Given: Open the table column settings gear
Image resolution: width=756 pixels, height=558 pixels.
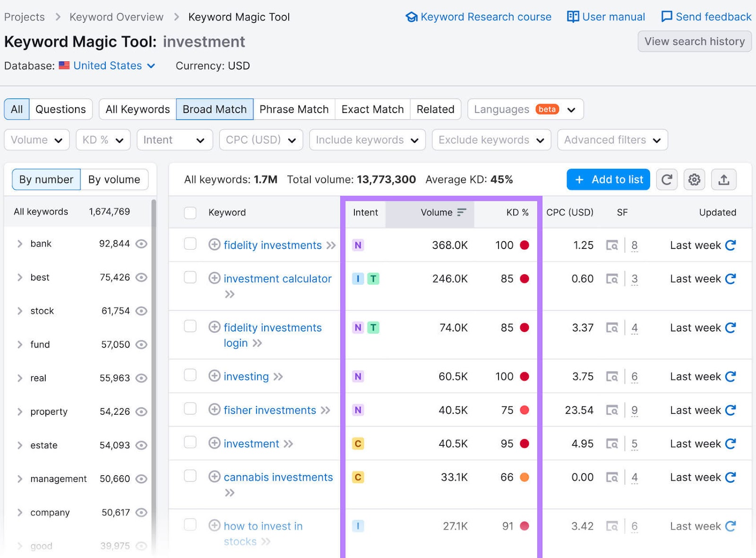Looking at the screenshot, I should [694, 180].
